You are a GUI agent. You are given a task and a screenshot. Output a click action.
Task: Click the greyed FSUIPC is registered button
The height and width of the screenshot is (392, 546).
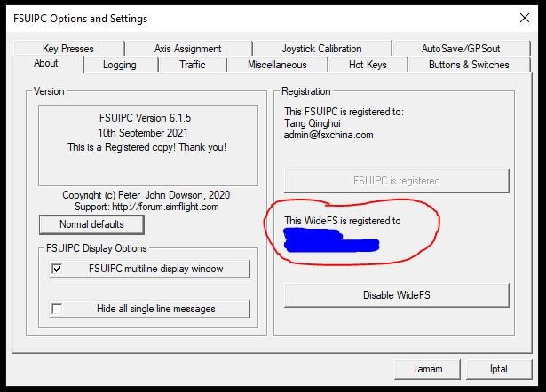(x=397, y=181)
